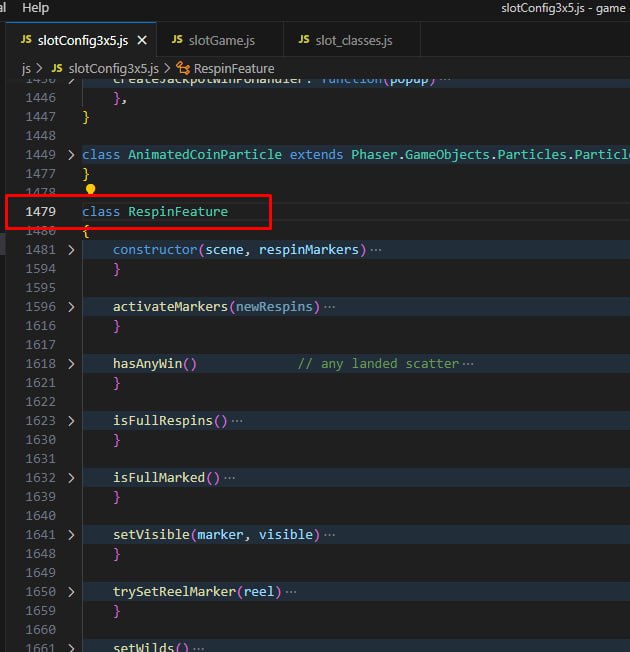Click the lightbulb code action icon
The height and width of the screenshot is (652, 630).
click(90, 190)
